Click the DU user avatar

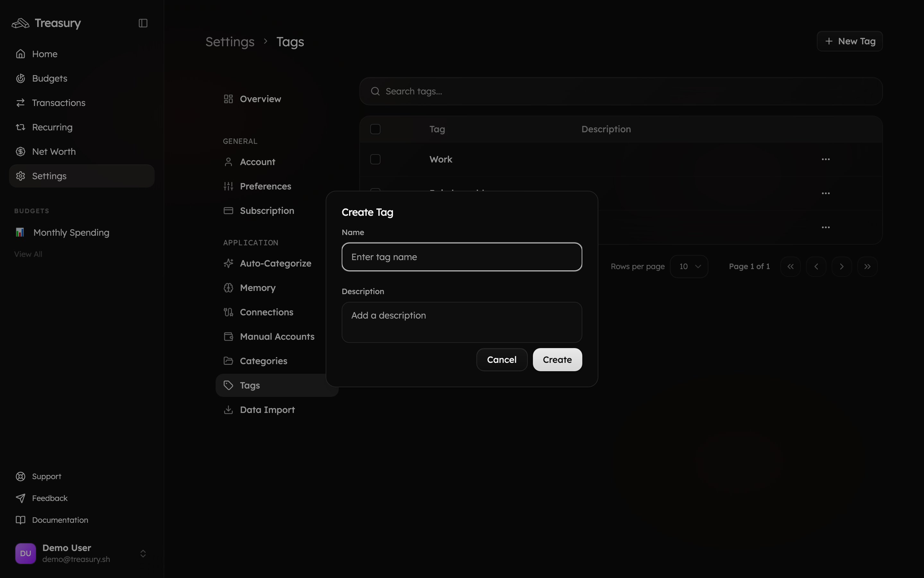pos(26,554)
